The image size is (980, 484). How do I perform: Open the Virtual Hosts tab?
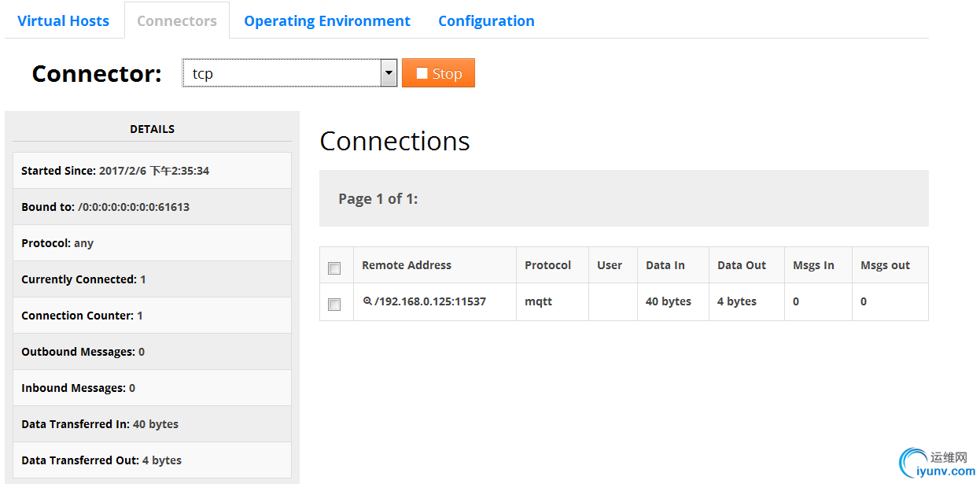pos(63,21)
